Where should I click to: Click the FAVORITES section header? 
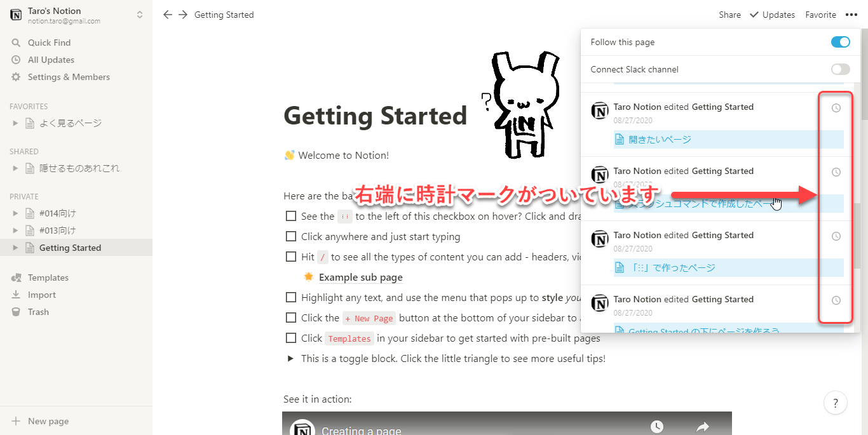tap(29, 107)
